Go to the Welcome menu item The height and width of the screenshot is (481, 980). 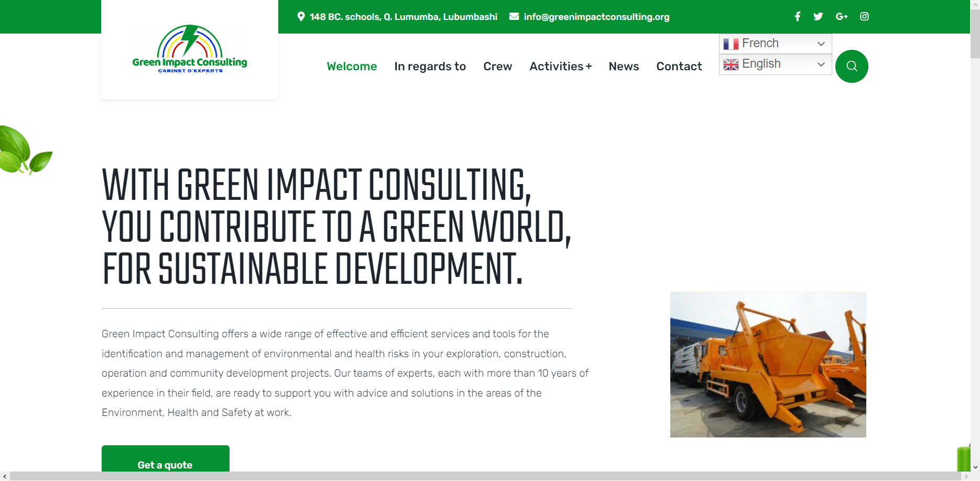352,66
